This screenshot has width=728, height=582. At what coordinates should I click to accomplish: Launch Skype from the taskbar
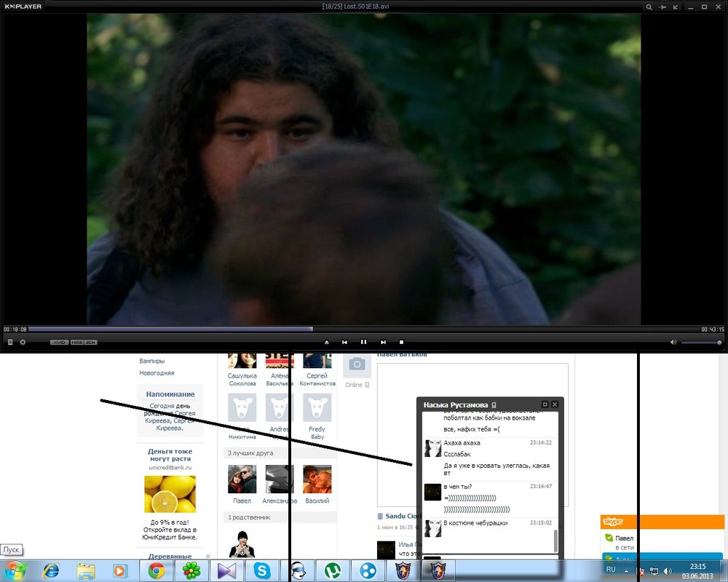(x=262, y=570)
